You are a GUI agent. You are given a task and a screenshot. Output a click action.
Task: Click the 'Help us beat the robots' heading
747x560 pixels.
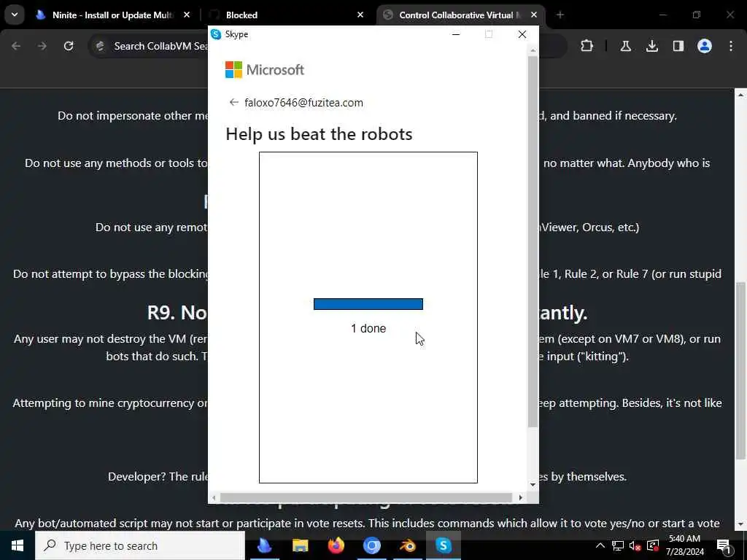[x=319, y=134]
